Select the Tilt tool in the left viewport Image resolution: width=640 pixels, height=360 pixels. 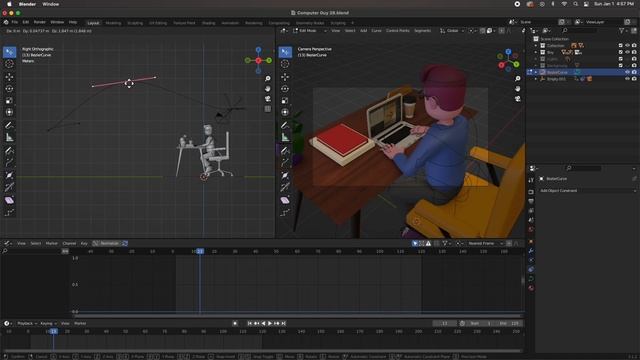pos(9,188)
